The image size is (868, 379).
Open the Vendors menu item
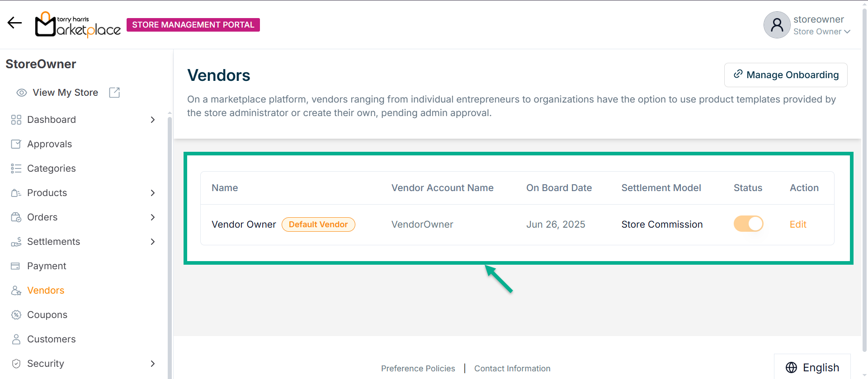46,290
